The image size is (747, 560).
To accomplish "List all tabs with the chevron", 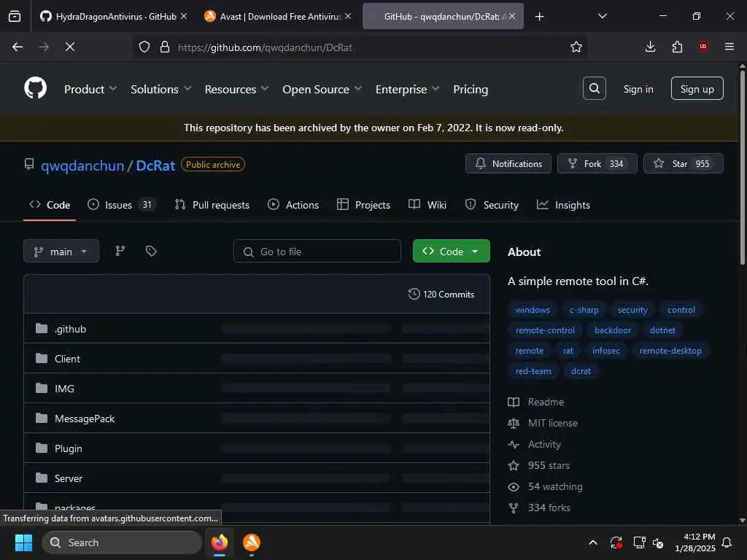I will [602, 17].
